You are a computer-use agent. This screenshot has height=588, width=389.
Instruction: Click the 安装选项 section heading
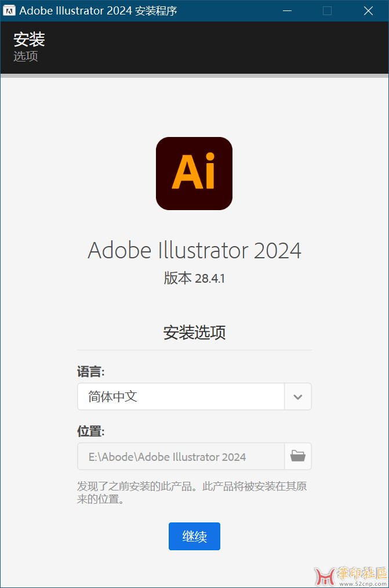click(194, 333)
